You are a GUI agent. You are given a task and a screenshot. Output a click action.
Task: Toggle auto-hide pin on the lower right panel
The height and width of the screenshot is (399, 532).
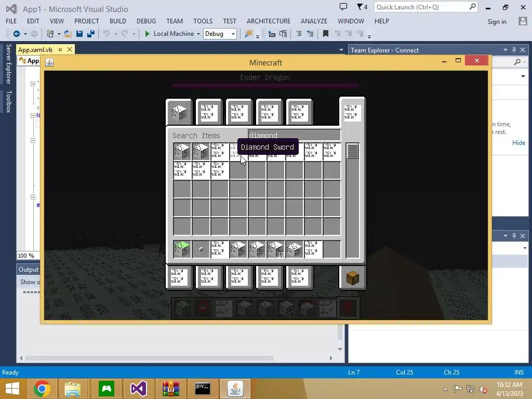pos(514,235)
